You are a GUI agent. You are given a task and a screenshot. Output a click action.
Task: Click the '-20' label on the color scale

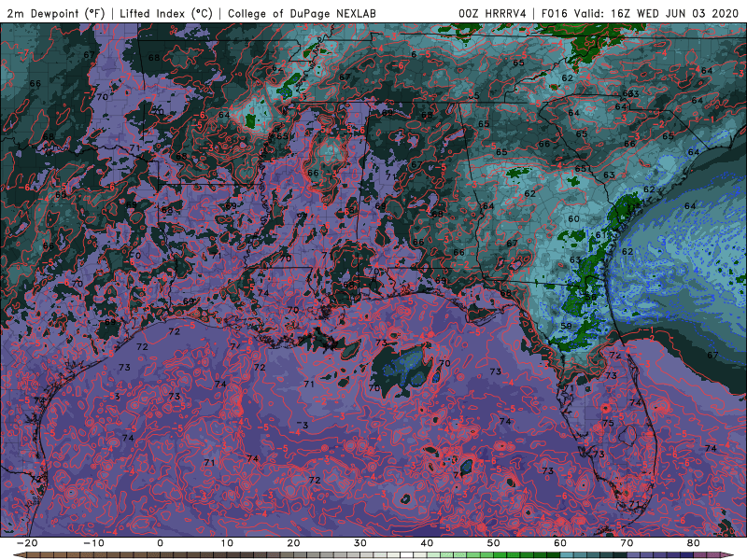pyautogui.click(x=27, y=543)
